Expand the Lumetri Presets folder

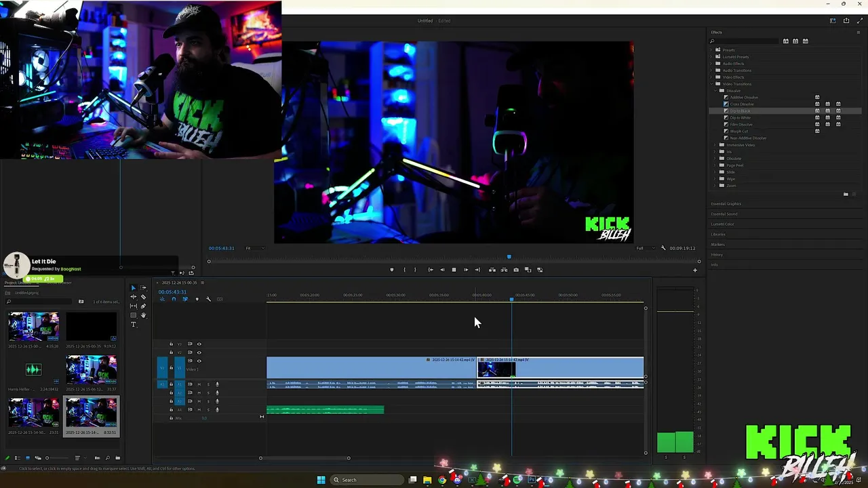pos(712,57)
